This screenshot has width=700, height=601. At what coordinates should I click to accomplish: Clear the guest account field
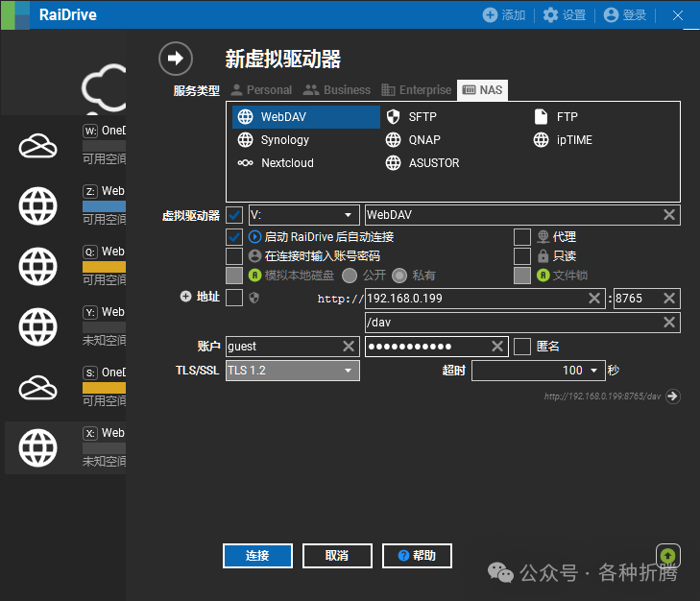[349, 346]
